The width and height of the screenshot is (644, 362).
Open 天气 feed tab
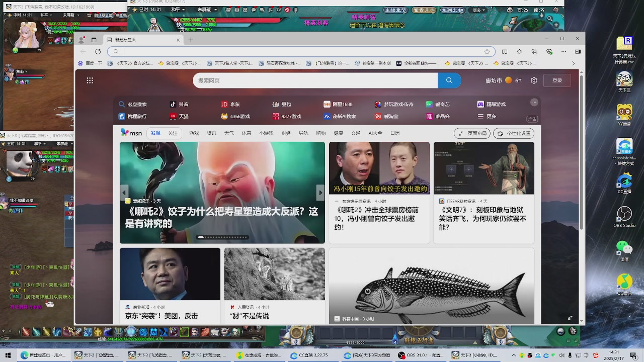[229, 133]
